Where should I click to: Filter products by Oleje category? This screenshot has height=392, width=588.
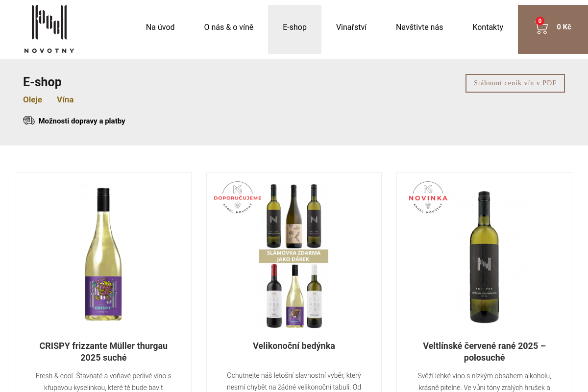32,100
